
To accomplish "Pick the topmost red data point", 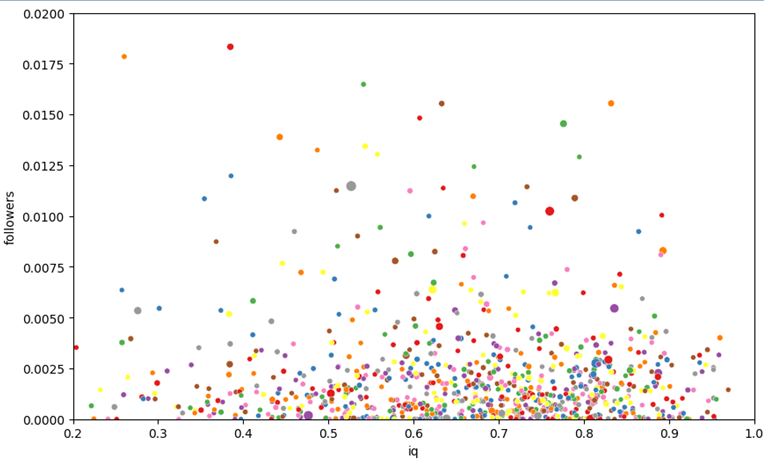I will [x=230, y=47].
